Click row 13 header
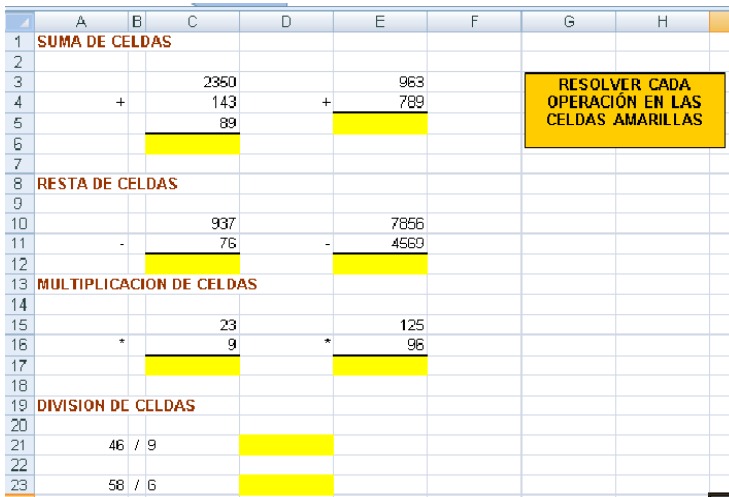Screen dimensions: 729x497 coord(17,284)
